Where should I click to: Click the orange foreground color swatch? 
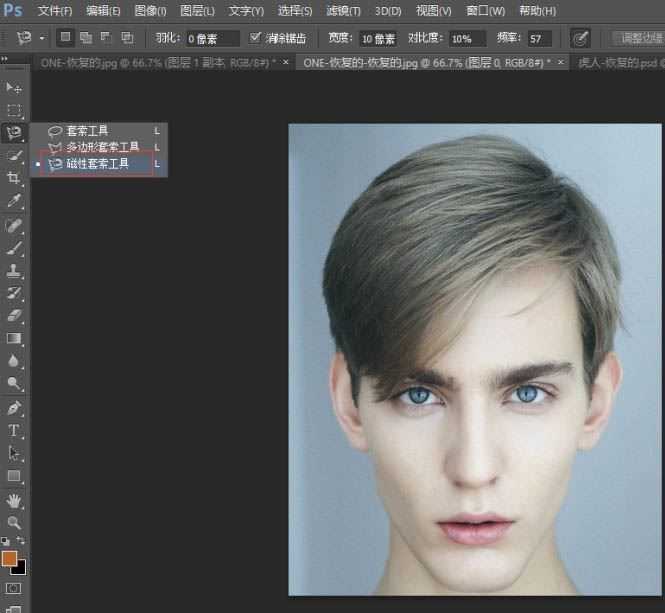coord(10,558)
